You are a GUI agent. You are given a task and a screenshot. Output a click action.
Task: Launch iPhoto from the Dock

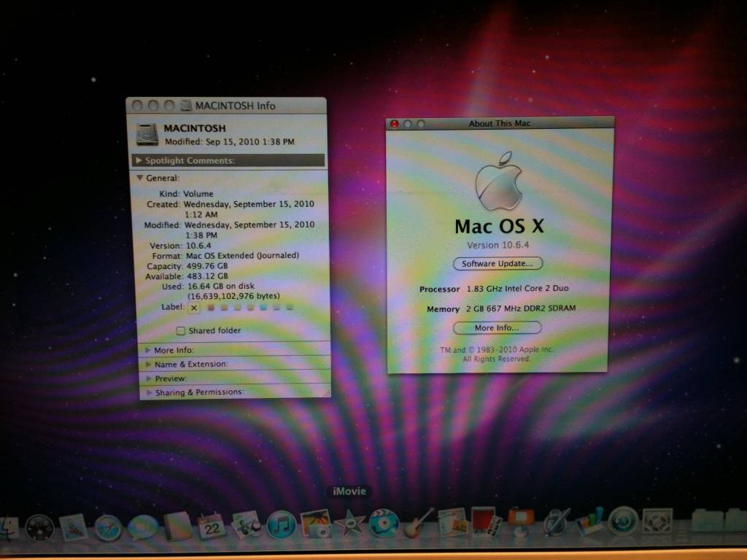click(x=315, y=524)
